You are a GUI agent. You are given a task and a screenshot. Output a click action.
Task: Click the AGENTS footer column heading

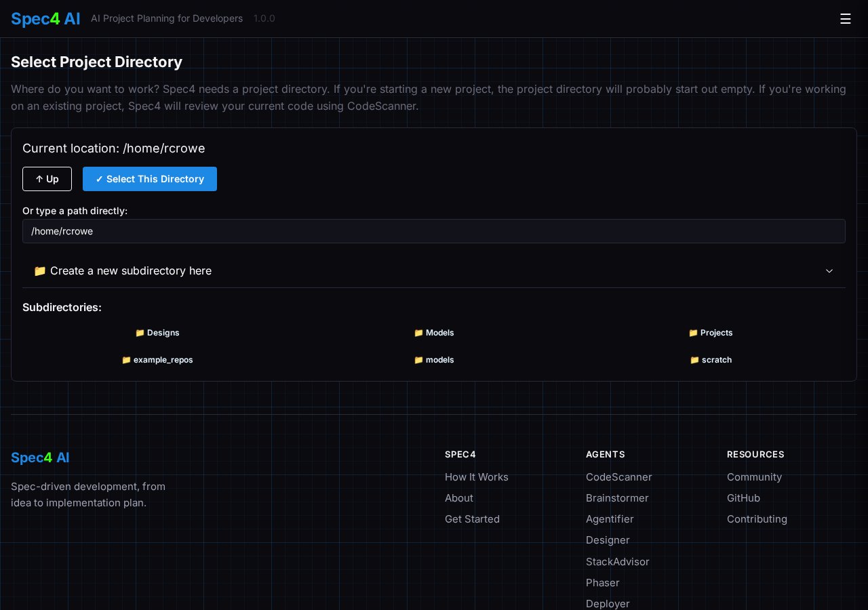pyautogui.click(x=606, y=454)
